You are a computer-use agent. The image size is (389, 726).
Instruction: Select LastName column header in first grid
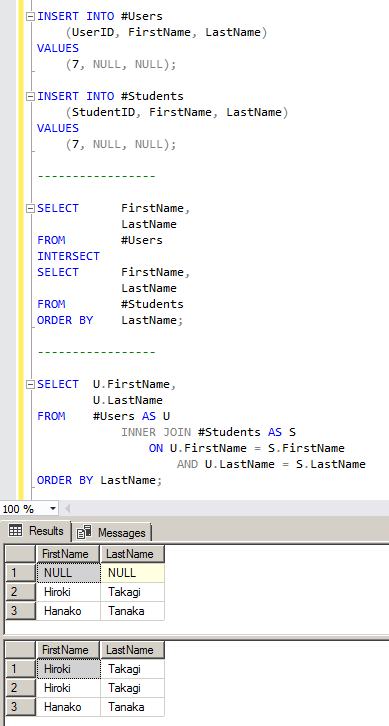click(132, 554)
